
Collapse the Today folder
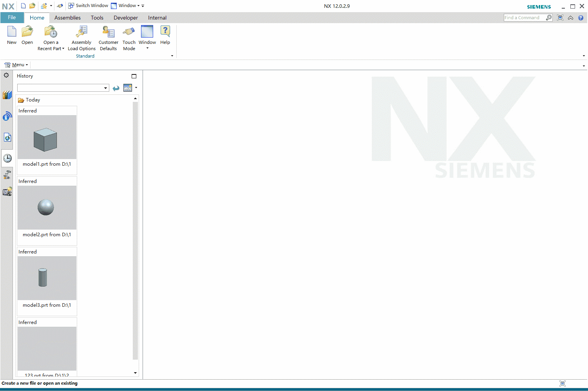(x=29, y=100)
